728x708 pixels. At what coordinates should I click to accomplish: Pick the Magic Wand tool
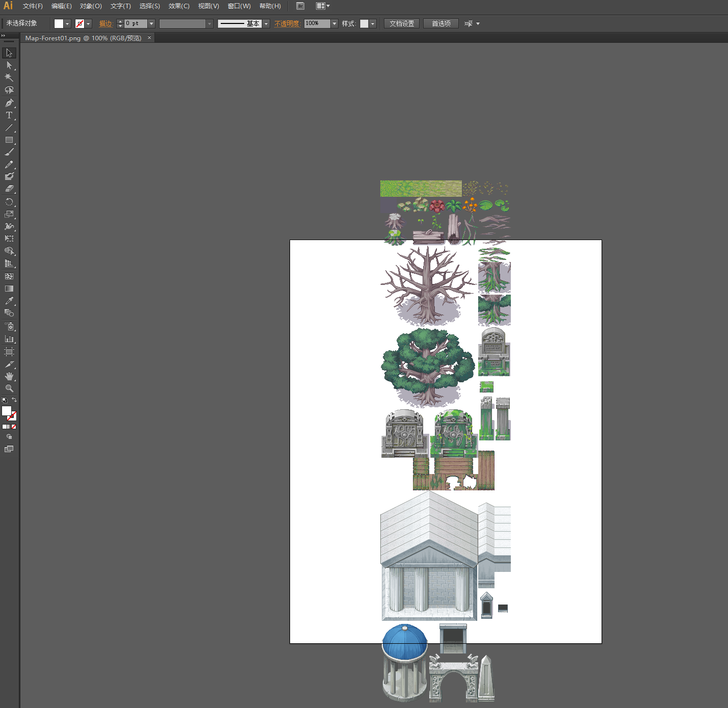coord(9,77)
